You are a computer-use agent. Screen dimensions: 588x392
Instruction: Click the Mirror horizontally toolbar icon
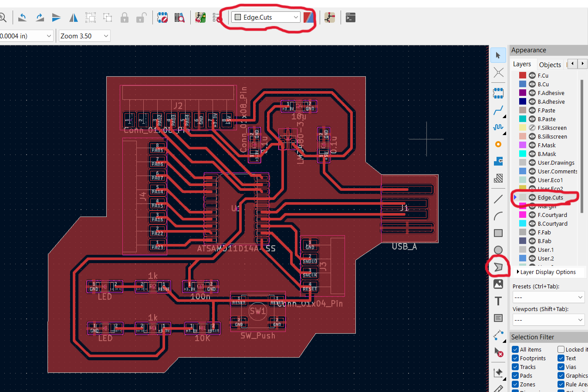click(x=74, y=17)
